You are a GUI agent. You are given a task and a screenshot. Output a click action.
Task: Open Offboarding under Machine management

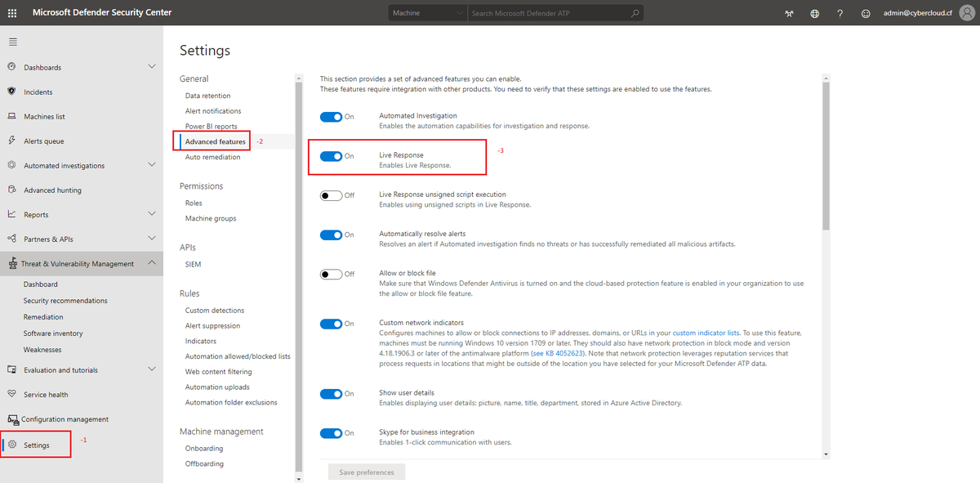[x=204, y=464]
